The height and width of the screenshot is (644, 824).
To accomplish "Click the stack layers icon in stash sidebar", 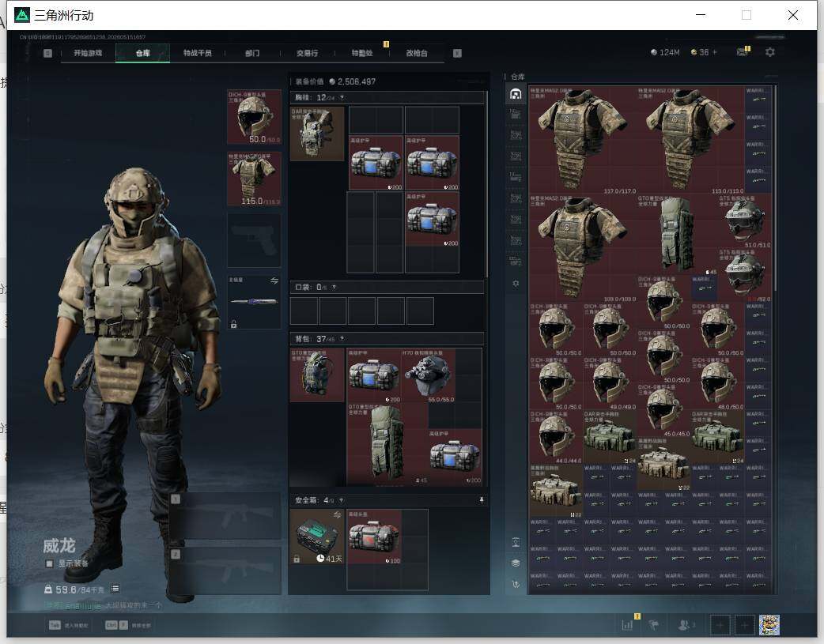I will 516,563.
